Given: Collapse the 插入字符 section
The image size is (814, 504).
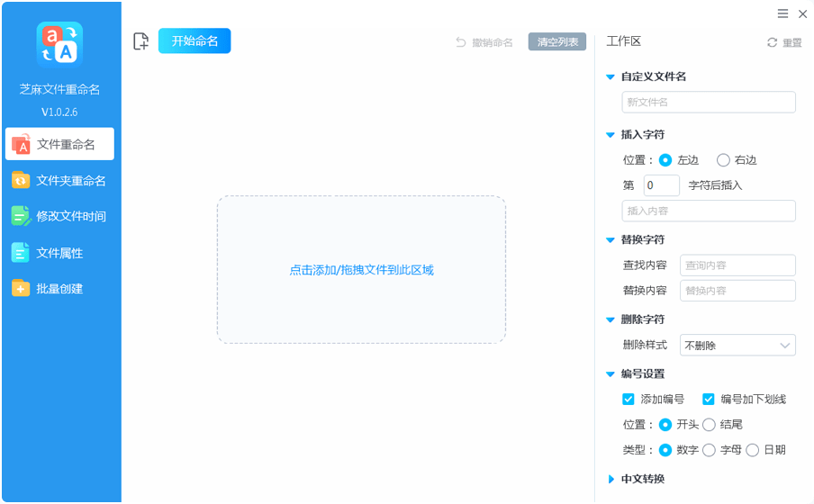Looking at the screenshot, I should point(610,135).
